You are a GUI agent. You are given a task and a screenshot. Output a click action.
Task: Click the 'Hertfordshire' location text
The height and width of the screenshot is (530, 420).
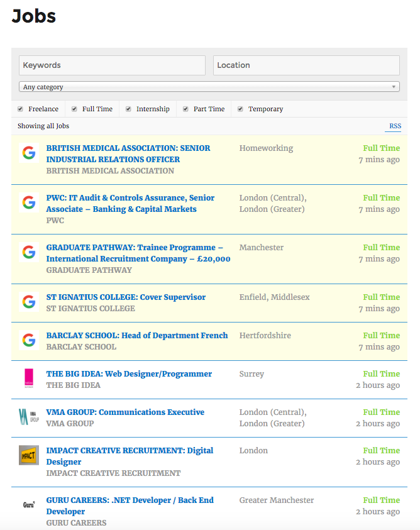265,335
